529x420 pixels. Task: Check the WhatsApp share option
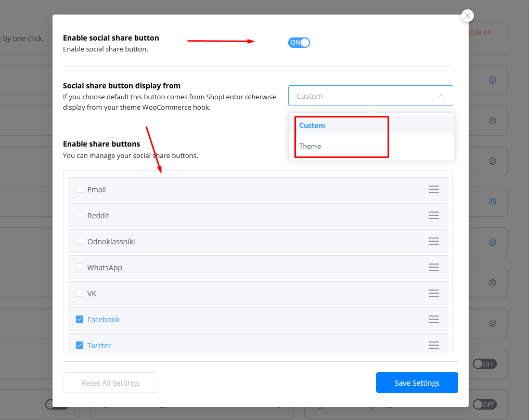[x=80, y=267]
